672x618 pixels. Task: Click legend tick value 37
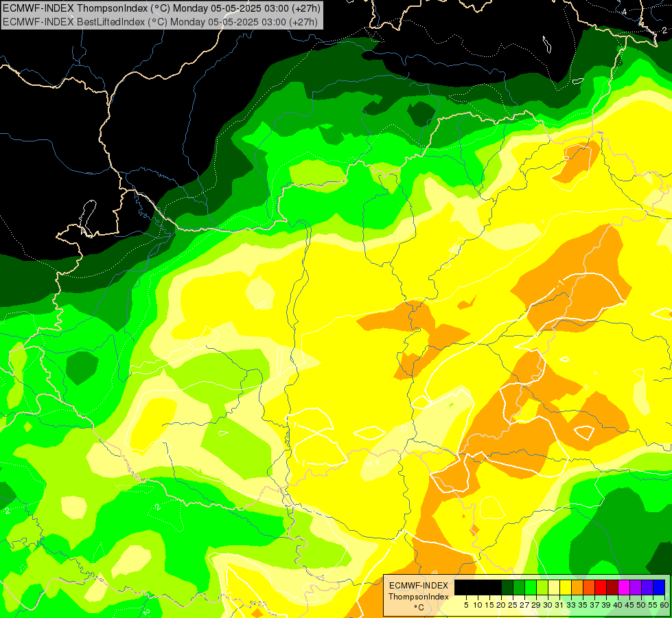[594, 605]
